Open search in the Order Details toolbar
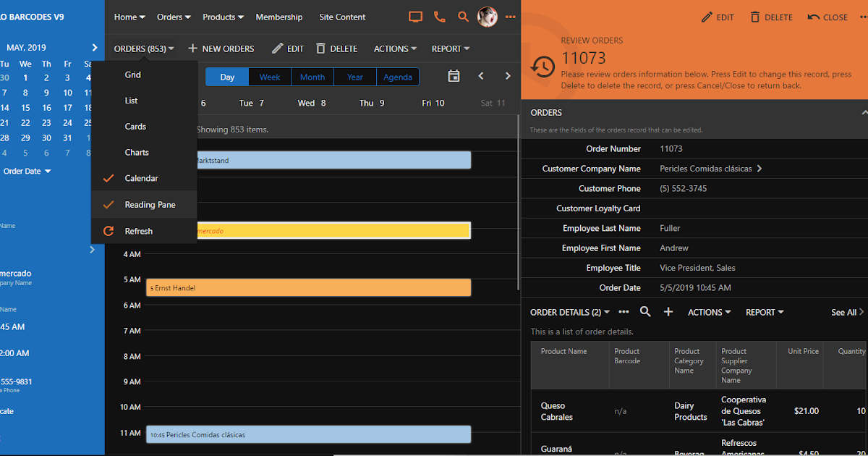868x456 pixels. point(644,312)
